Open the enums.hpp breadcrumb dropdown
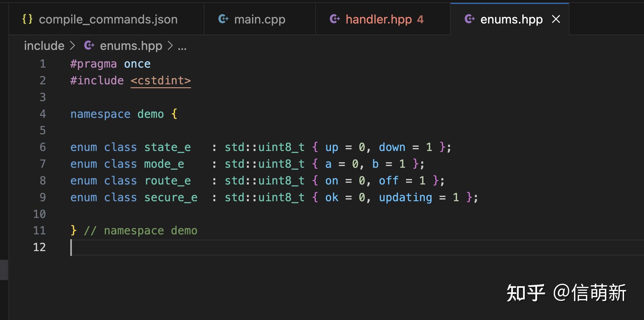The height and width of the screenshot is (320, 644). click(131, 45)
